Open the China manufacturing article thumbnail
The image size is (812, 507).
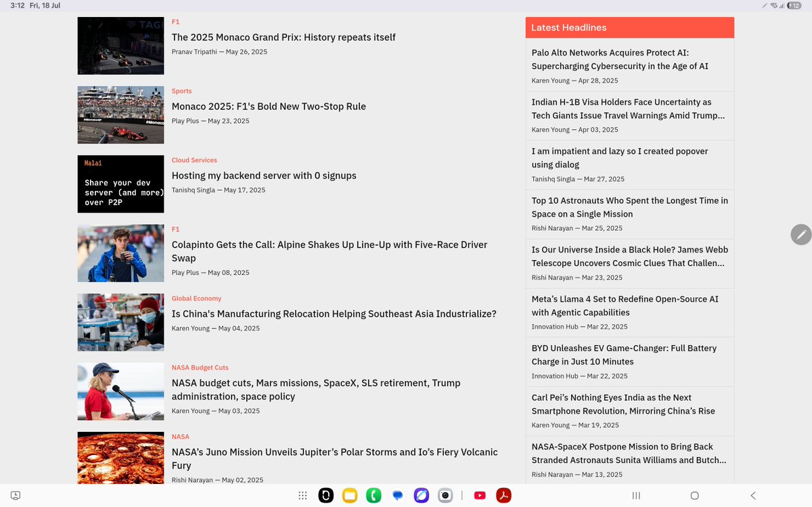tap(120, 322)
